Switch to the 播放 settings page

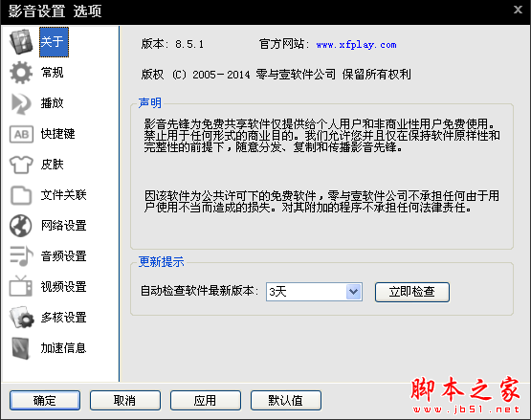(x=53, y=103)
